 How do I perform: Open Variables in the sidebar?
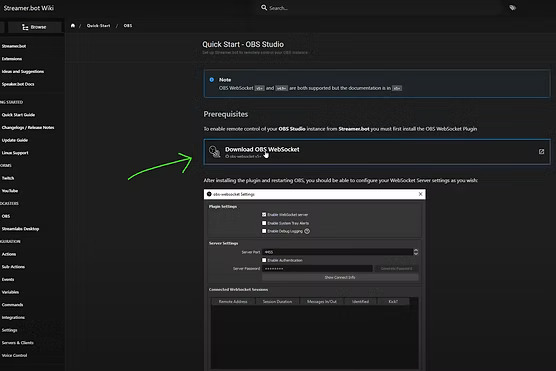click(10, 292)
